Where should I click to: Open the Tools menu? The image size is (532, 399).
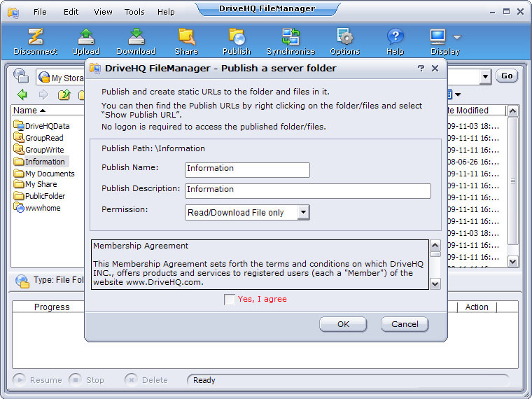pos(134,12)
